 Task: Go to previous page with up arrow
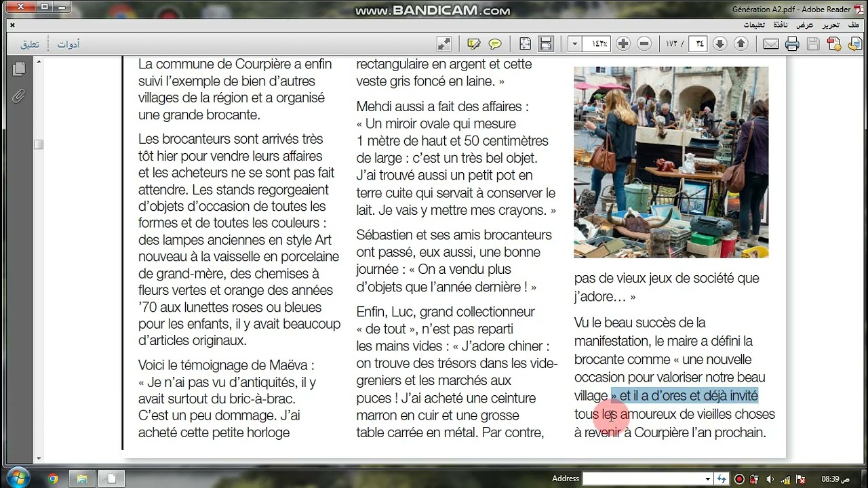click(x=741, y=44)
